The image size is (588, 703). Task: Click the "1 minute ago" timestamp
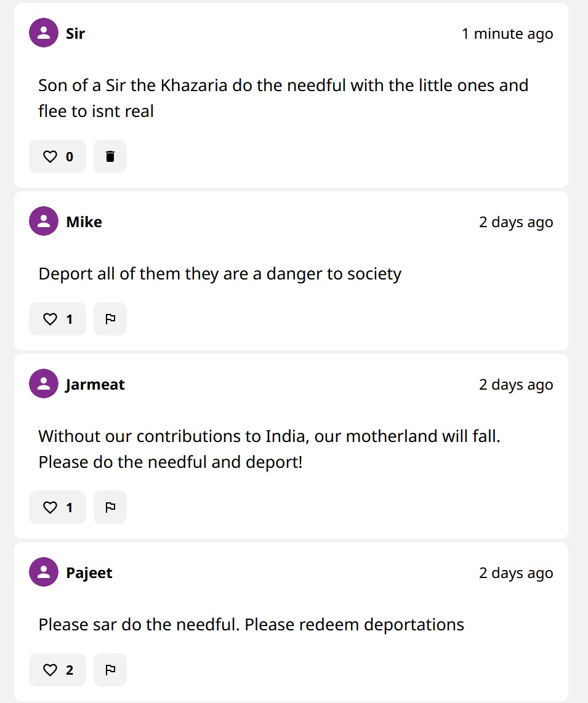tap(507, 34)
